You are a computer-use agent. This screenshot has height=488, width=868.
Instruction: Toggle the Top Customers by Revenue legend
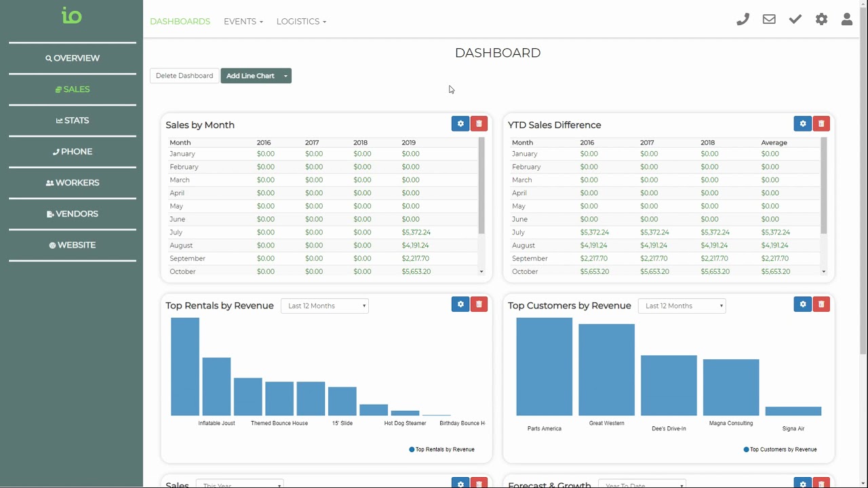point(780,449)
